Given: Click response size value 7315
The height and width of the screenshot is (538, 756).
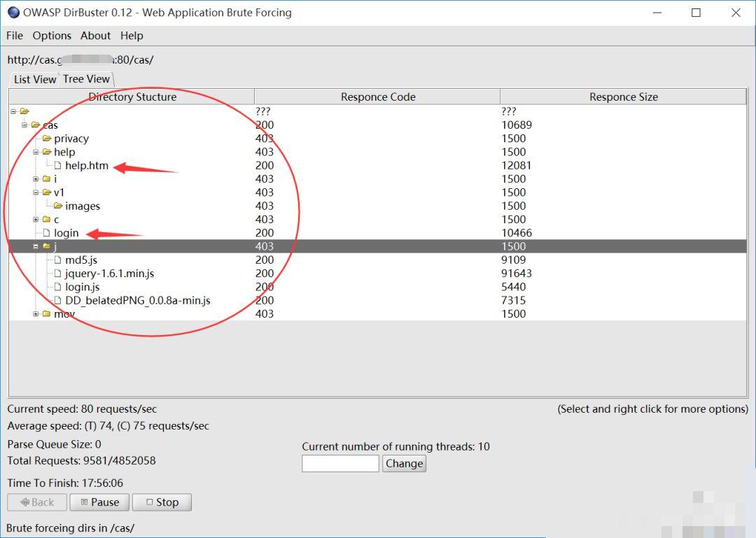Looking at the screenshot, I should (x=514, y=300).
